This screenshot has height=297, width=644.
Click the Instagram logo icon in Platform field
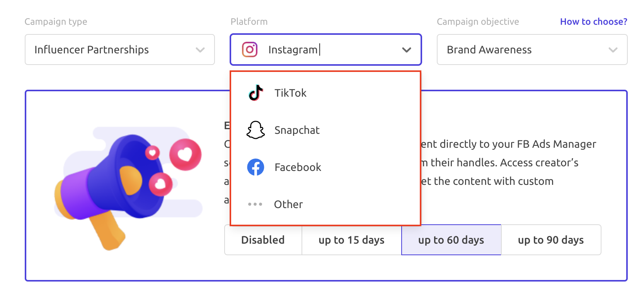tap(250, 49)
